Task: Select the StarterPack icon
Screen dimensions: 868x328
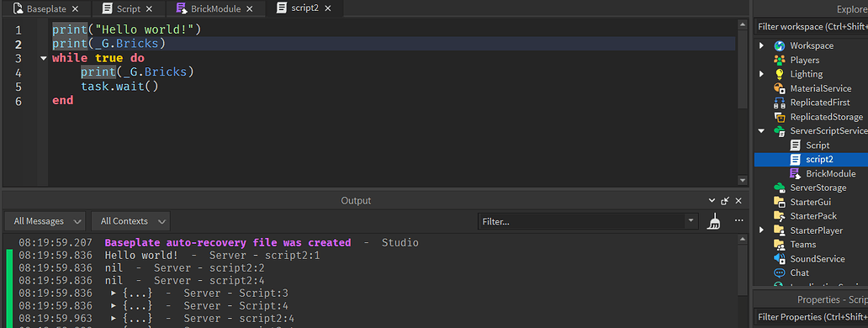Action: (780, 215)
